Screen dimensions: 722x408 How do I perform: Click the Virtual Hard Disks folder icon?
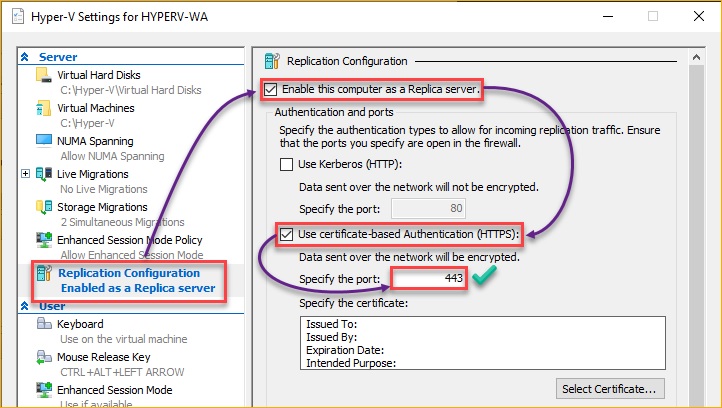pos(43,76)
